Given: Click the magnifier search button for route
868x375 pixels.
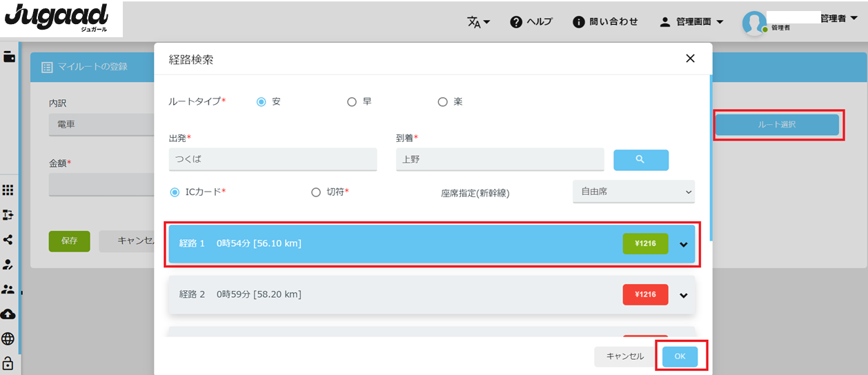Looking at the screenshot, I should click(640, 159).
